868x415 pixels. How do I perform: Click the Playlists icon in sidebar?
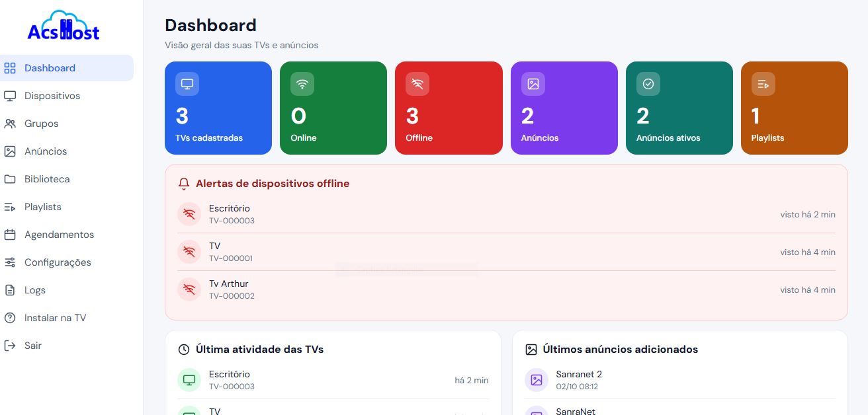point(10,207)
